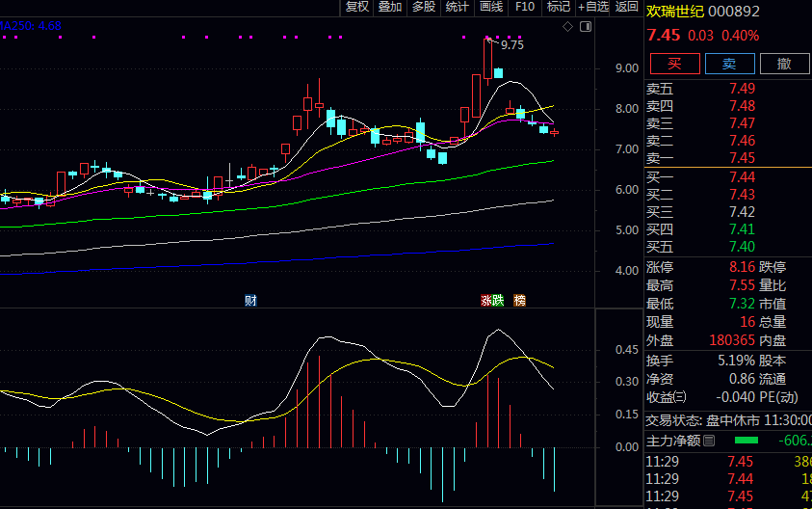Click the orange 榜 marker icon
The height and width of the screenshot is (509, 812).
(520, 300)
